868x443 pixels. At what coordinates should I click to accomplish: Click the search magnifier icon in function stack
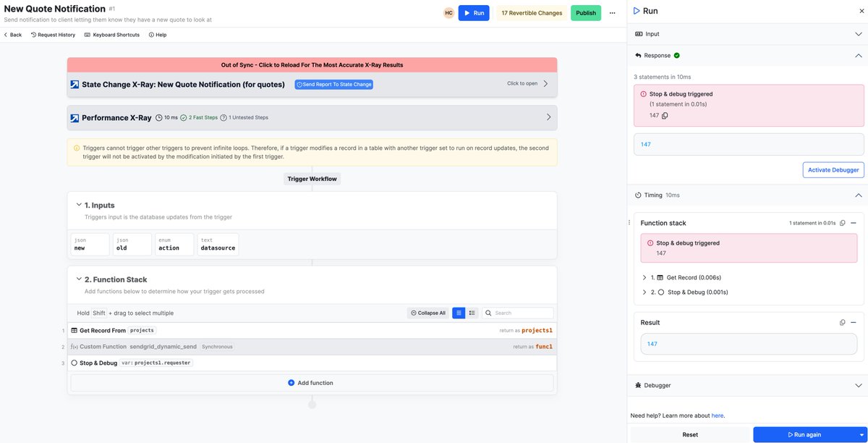tap(488, 313)
